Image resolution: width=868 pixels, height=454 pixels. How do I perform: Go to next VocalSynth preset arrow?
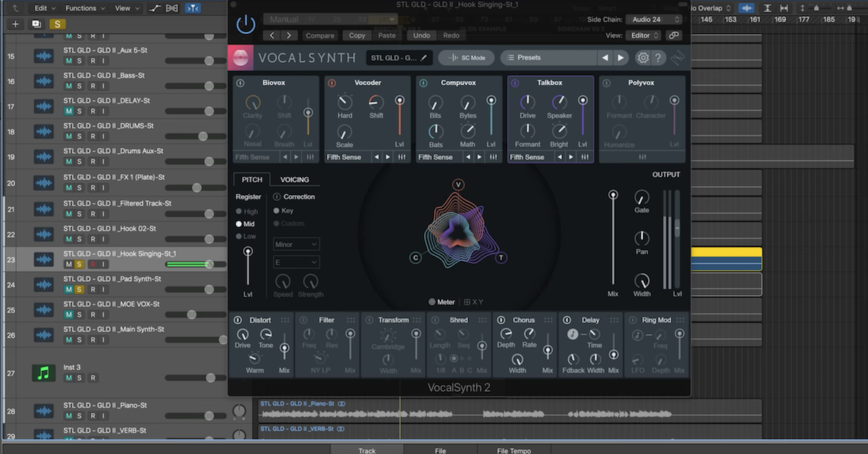621,58
